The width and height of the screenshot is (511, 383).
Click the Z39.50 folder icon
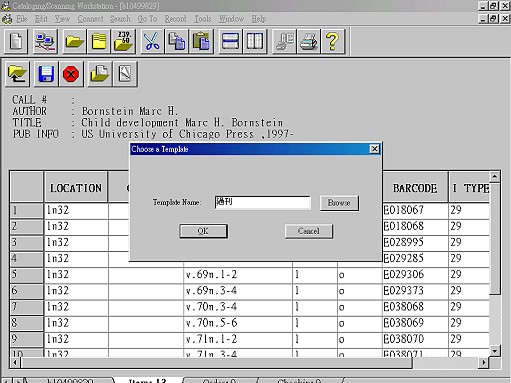[123, 41]
